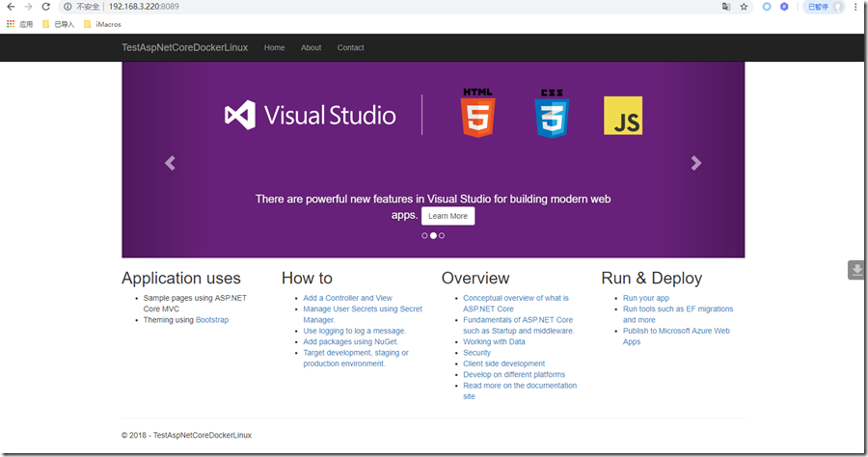Open the Chrome three-dot menu

[855, 7]
